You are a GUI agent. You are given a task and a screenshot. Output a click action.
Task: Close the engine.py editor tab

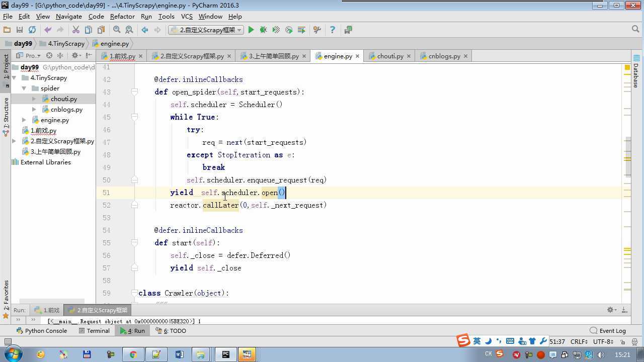pyautogui.click(x=357, y=56)
